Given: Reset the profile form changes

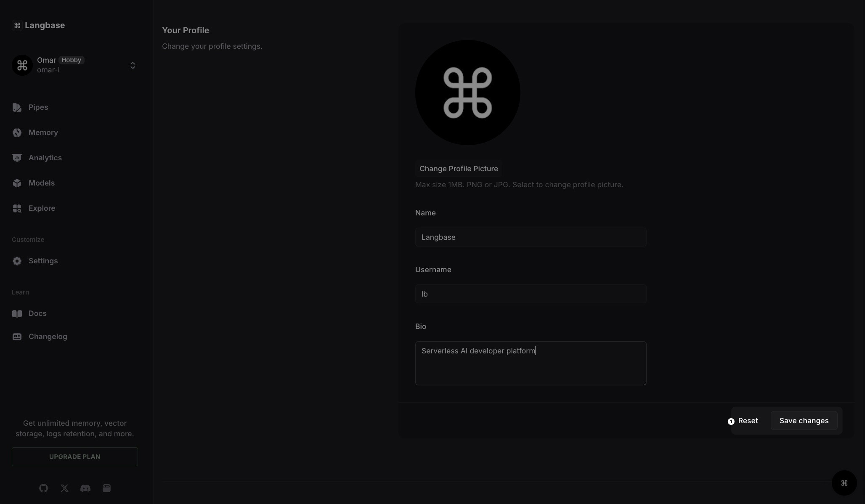Looking at the screenshot, I should 748,421.
